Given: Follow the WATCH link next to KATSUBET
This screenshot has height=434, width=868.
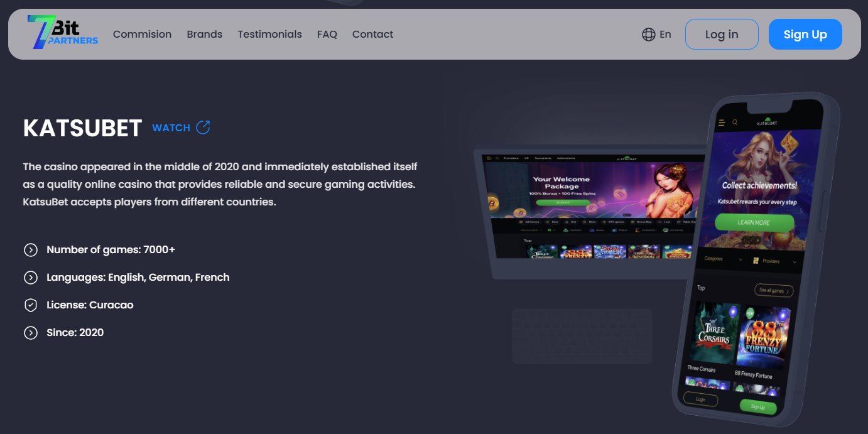Looking at the screenshot, I should click(171, 127).
